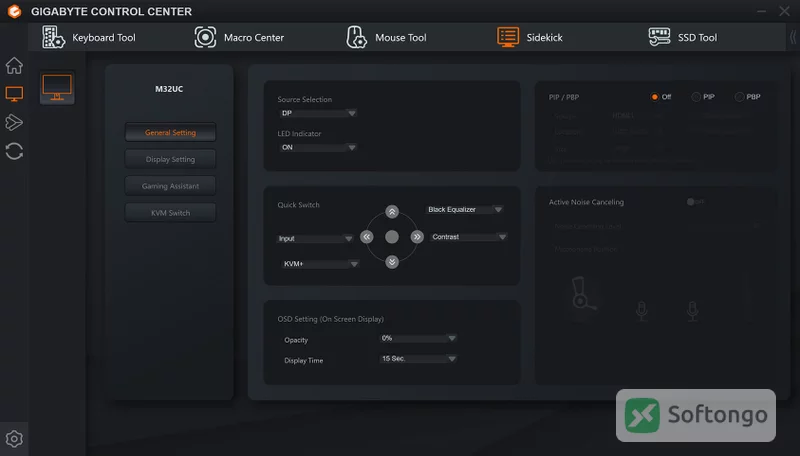Click the second microphone icon
Viewport: 800px width, 456px height.
692,311
